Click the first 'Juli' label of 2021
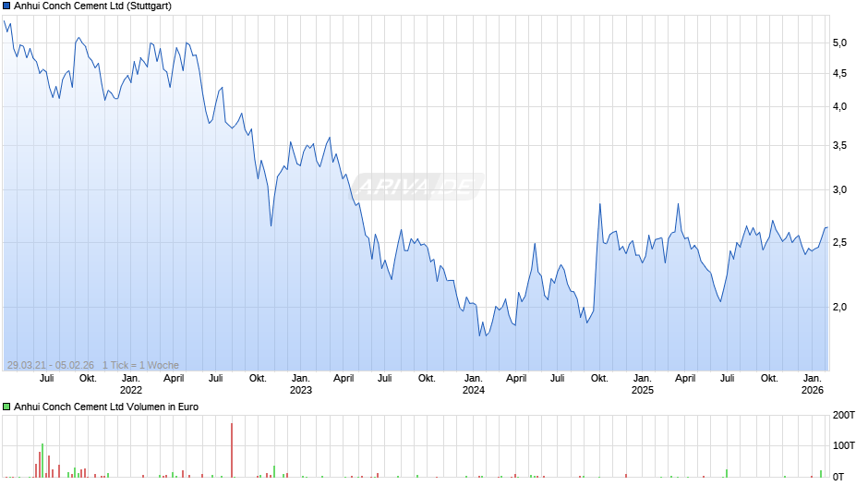868x486 pixels. (x=47, y=379)
